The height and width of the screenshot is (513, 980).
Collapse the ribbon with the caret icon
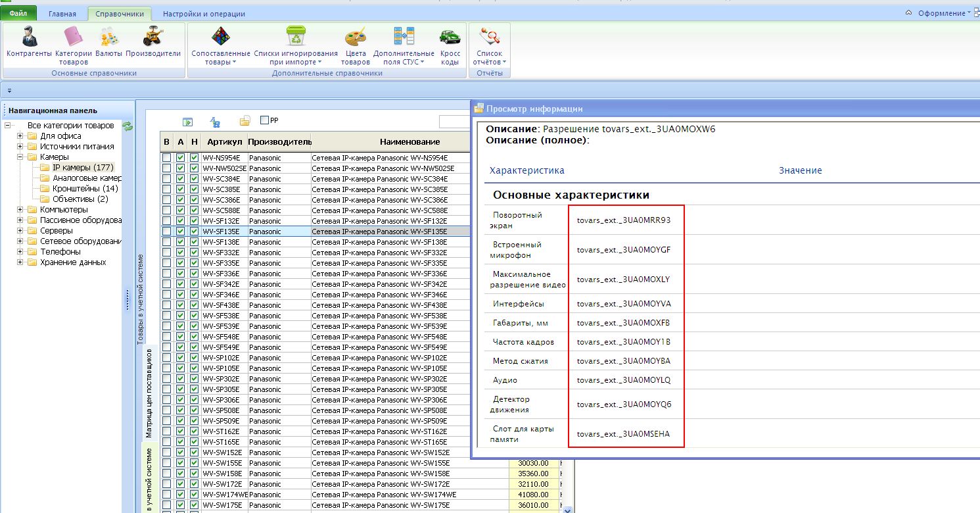(909, 13)
